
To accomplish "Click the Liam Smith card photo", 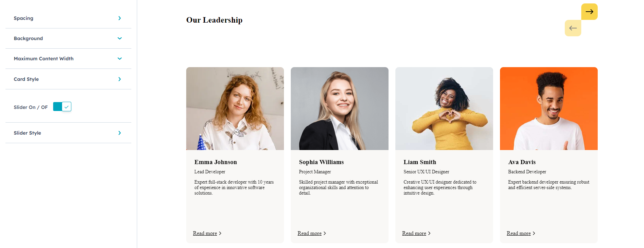I will [444, 109].
